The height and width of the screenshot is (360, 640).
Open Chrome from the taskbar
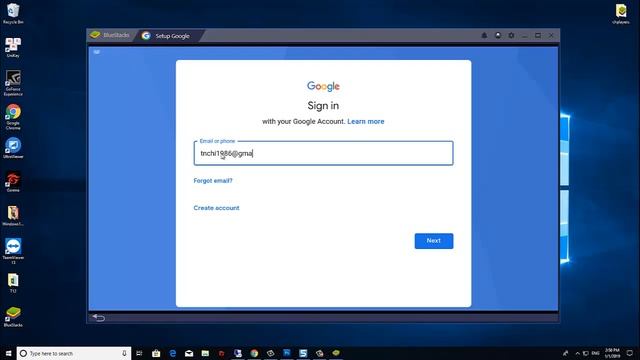[x=254, y=353]
